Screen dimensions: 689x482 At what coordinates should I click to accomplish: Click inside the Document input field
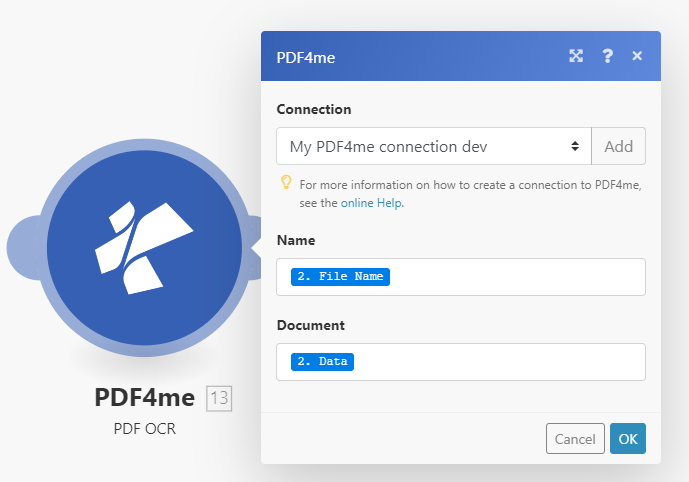(x=461, y=362)
